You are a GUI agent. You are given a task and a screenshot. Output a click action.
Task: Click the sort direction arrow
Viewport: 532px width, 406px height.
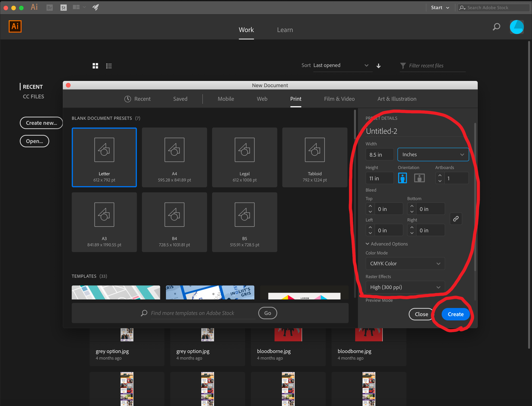point(379,65)
